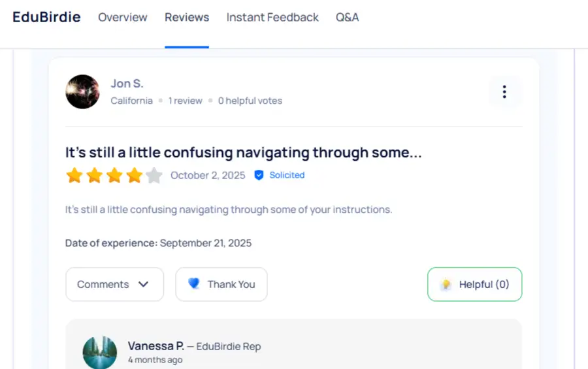
Task: Open the Instant Feedback tab
Action: click(272, 18)
